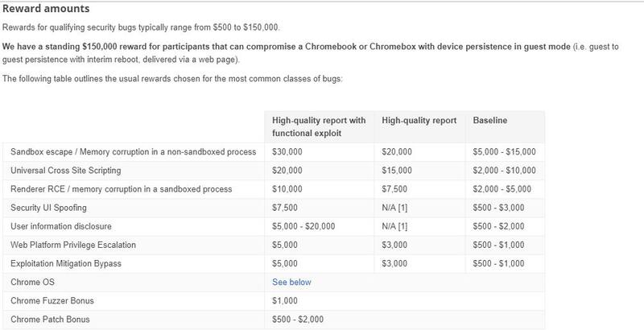Click the "See below" link for Chrome OS

click(x=291, y=283)
